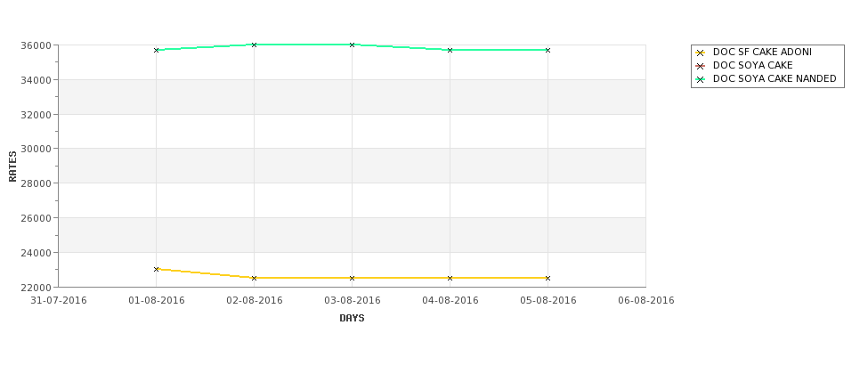The image size is (868, 382).
Task: Click the DOC SOYA CAKE NANDED legend label
Action: [x=775, y=78]
